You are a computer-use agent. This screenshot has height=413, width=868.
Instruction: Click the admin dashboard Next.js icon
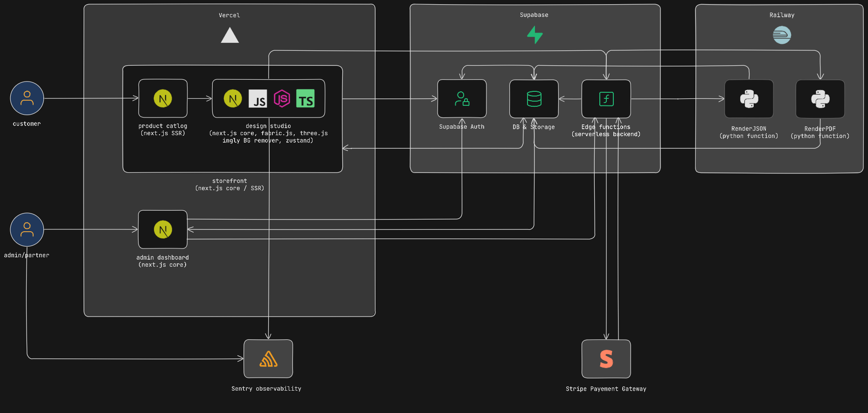(x=163, y=229)
